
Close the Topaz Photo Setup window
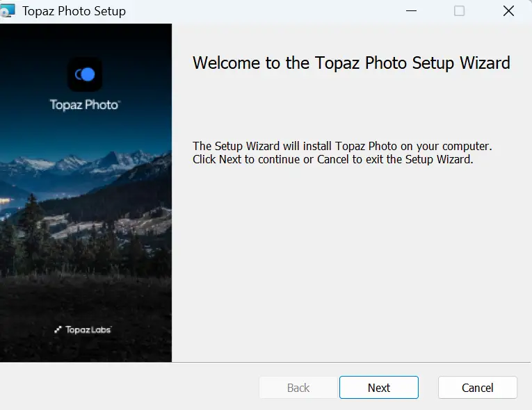(x=508, y=11)
